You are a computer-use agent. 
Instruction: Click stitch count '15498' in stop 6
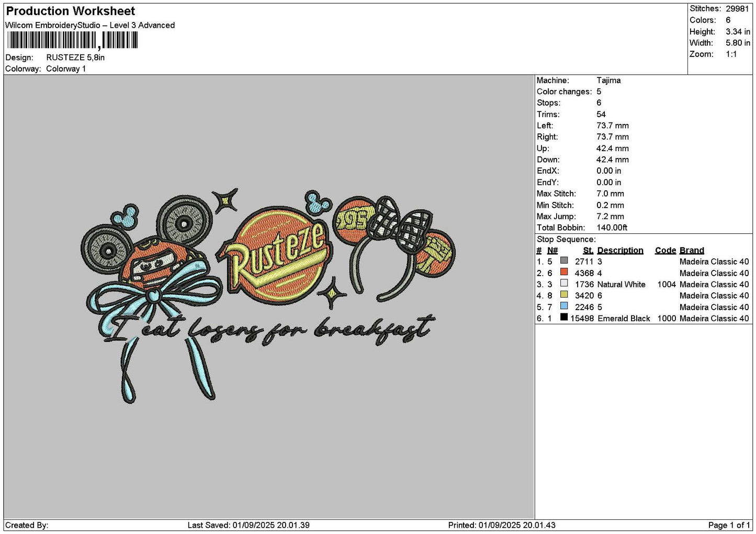tap(582, 319)
